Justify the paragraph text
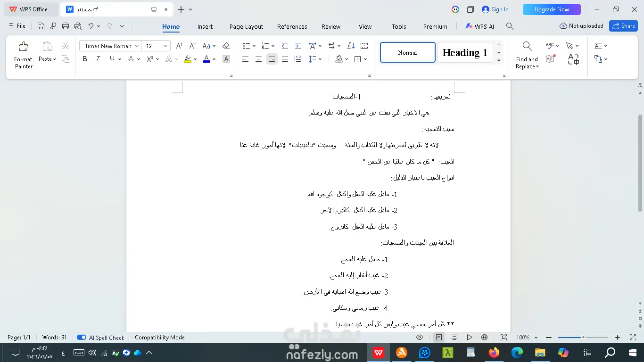Image resolution: width=644 pixels, height=362 pixels. click(285, 59)
